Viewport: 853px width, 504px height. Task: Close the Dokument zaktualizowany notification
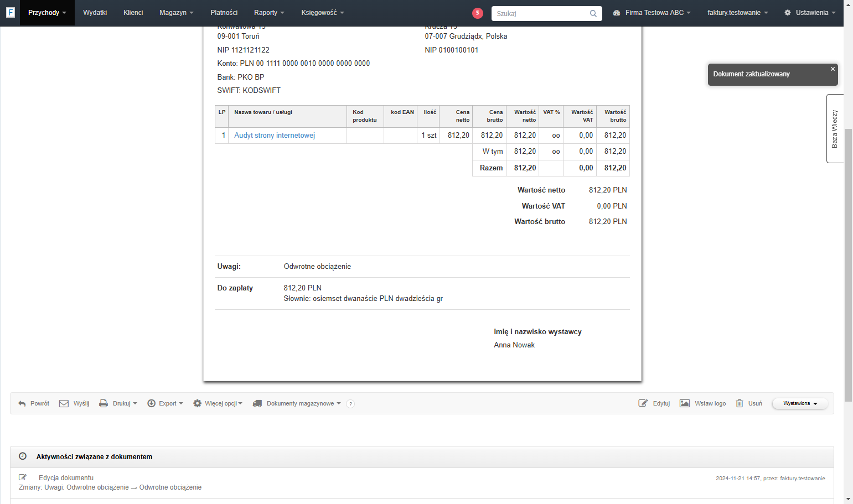click(833, 69)
